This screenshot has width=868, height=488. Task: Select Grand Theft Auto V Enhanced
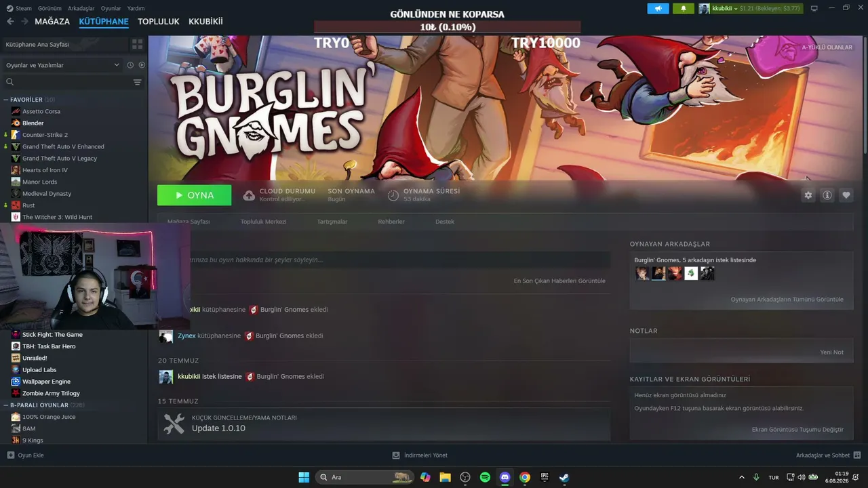63,146
